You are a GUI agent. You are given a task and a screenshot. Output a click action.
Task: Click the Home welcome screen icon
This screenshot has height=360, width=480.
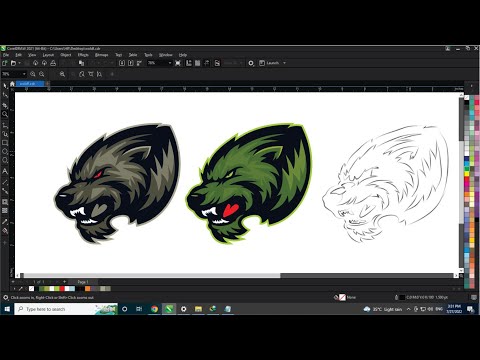12,84
